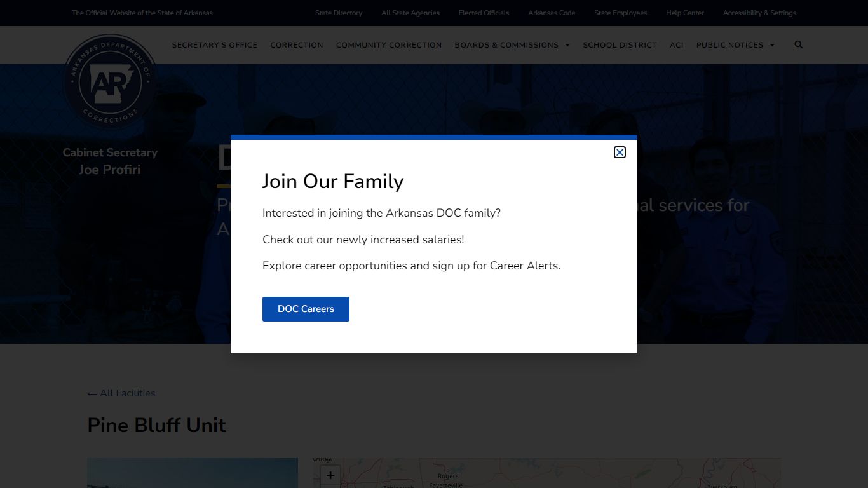Open the Correction menu item
This screenshot has width=868, height=488.
click(x=297, y=45)
